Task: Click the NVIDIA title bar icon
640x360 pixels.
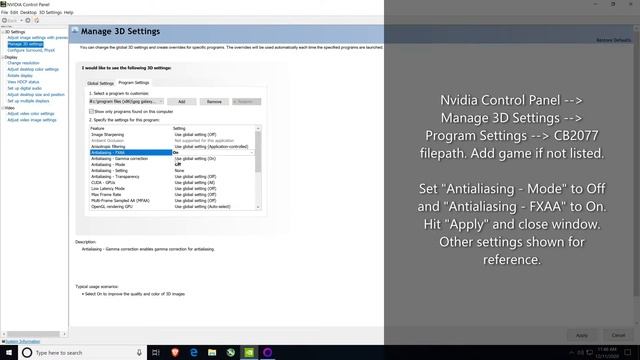Action: [x=3, y=4]
